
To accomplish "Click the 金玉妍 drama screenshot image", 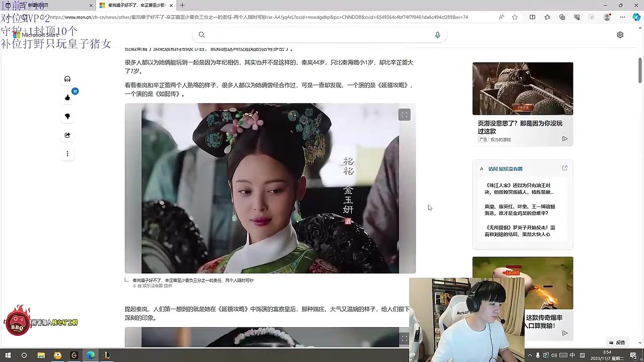I will pos(270,189).
